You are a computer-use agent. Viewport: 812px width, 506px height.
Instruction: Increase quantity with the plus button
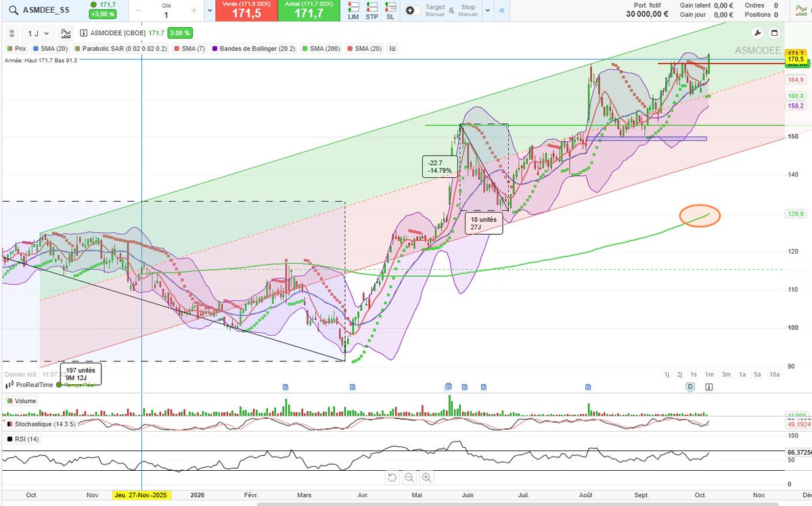point(194,11)
